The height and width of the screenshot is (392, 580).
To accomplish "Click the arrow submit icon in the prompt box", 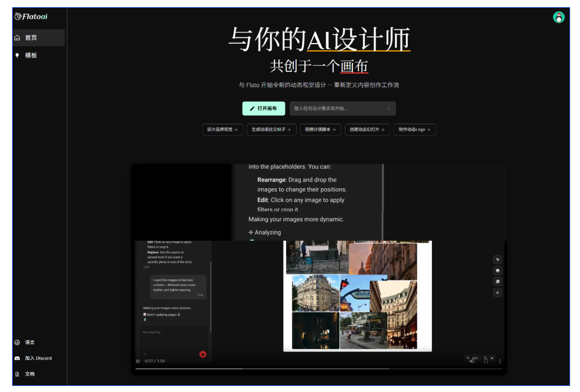I will 388,109.
